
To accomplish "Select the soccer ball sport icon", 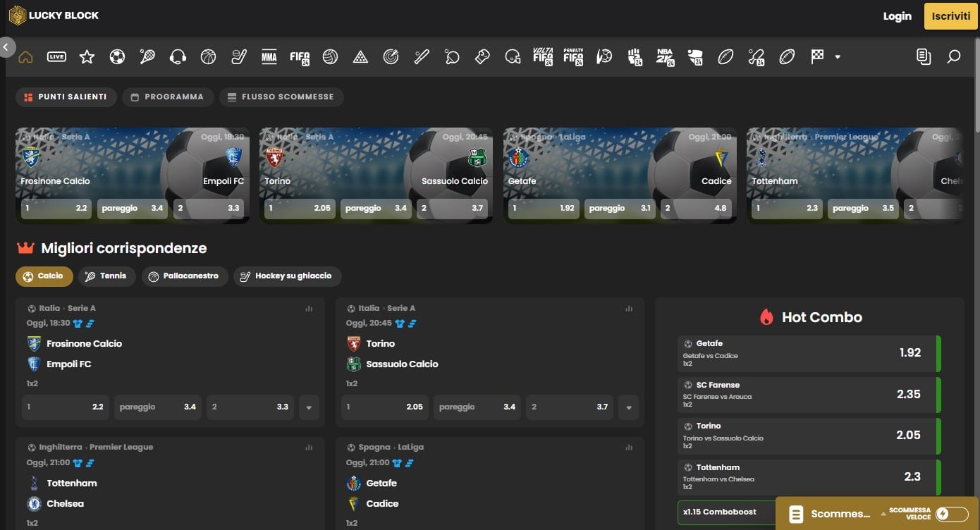I will point(117,57).
